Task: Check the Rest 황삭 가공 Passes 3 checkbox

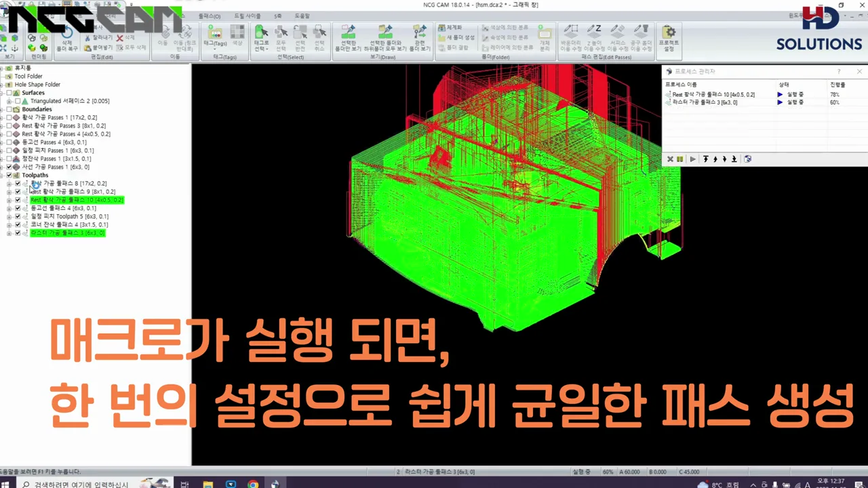Action: click(x=9, y=125)
